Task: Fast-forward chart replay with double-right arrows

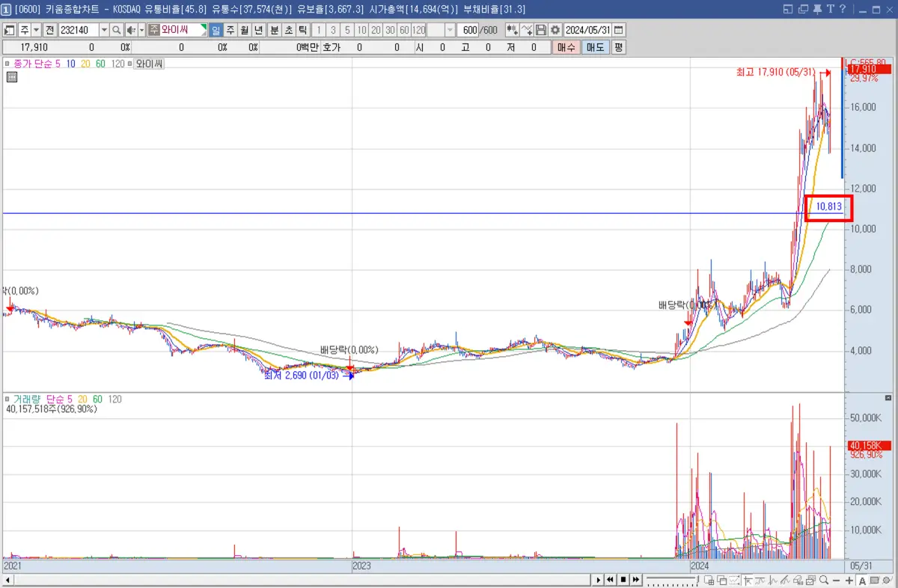Action: point(636,581)
